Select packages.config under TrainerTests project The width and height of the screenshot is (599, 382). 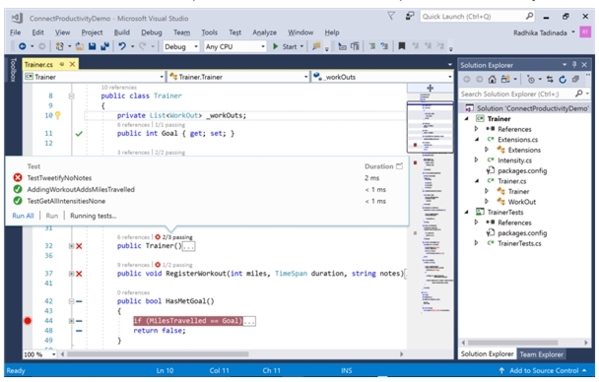click(522, 233)
